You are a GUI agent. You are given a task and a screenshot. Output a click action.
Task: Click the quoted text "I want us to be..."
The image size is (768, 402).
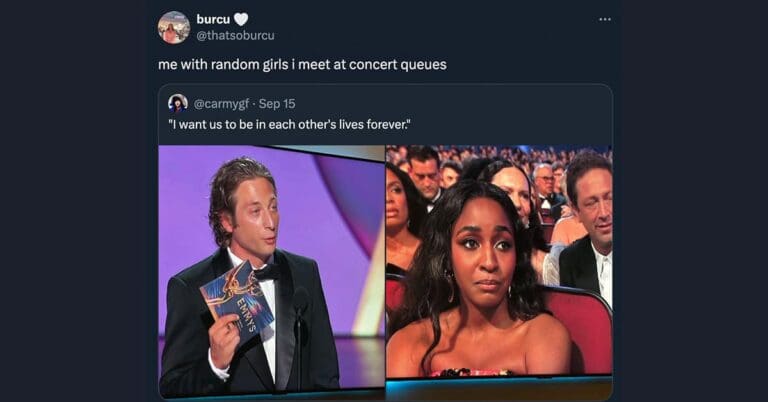[289, 124]
